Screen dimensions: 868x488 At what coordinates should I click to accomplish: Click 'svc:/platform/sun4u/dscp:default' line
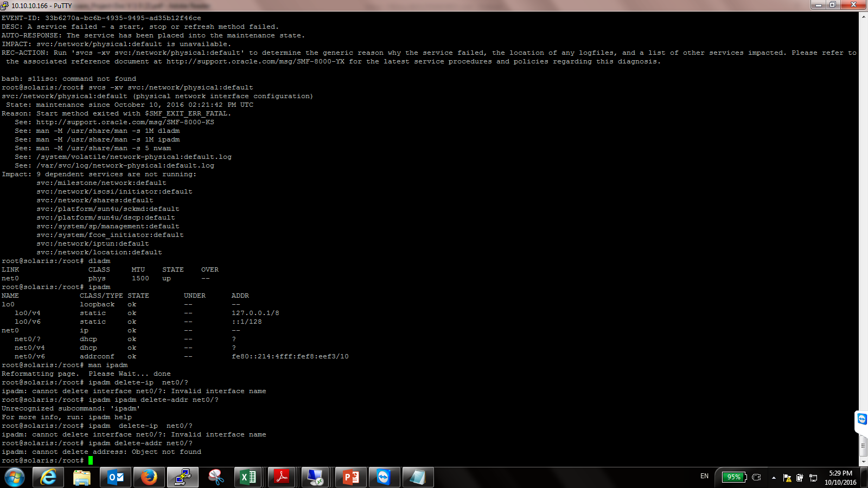pos(106,217)
